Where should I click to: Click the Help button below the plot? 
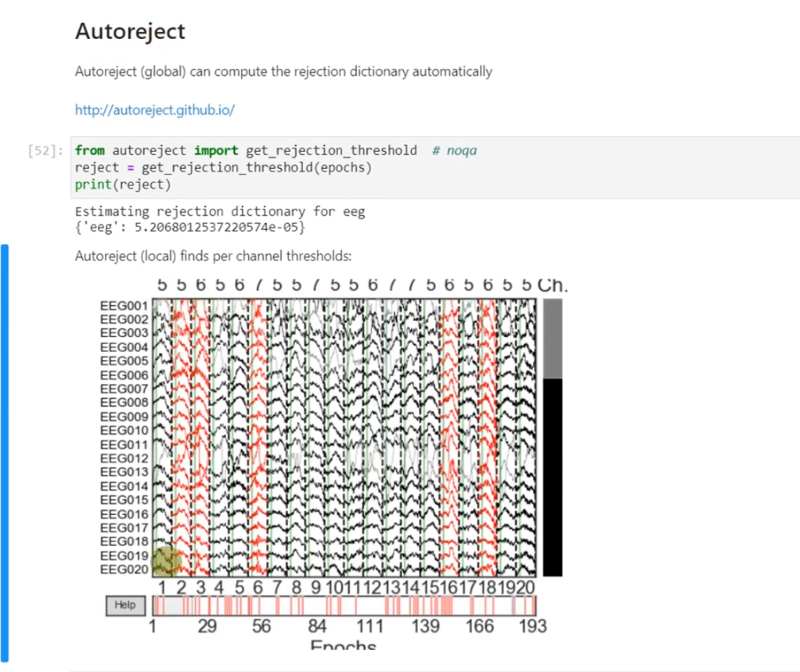click(x=124, y=605)
